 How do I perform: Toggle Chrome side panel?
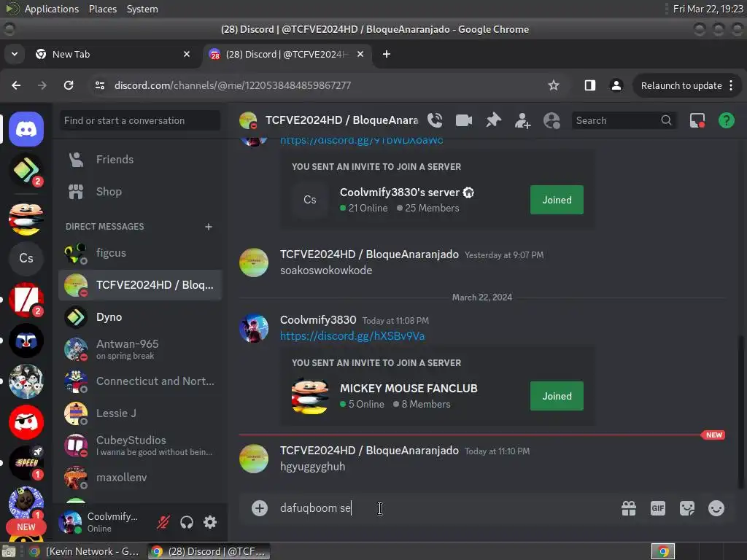(589, 85)
